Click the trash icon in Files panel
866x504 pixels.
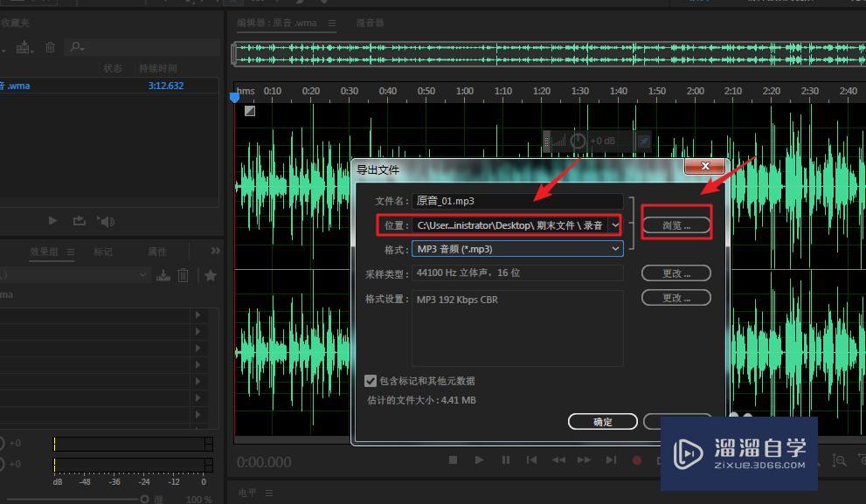(51, 47)
